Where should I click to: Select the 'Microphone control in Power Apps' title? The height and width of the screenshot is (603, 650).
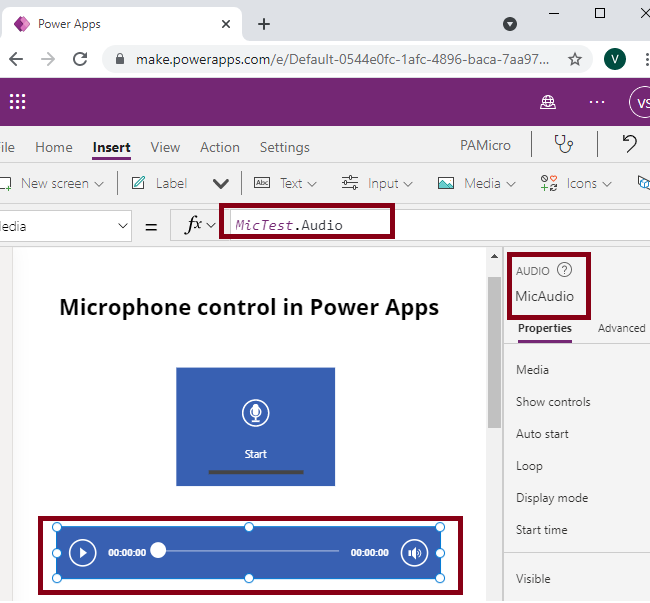[x=249, y=308]
